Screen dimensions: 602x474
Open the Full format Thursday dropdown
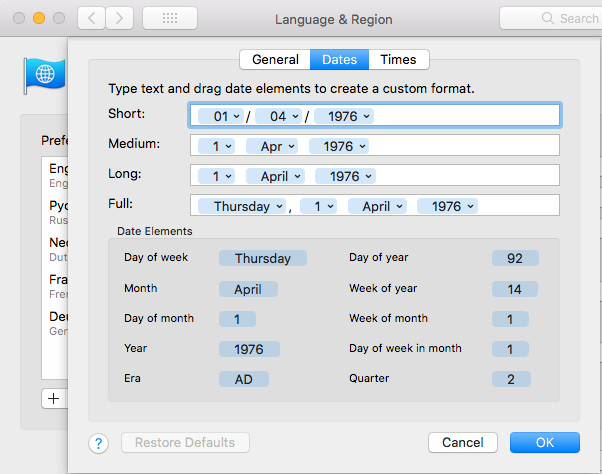click(x=242, y=206)
